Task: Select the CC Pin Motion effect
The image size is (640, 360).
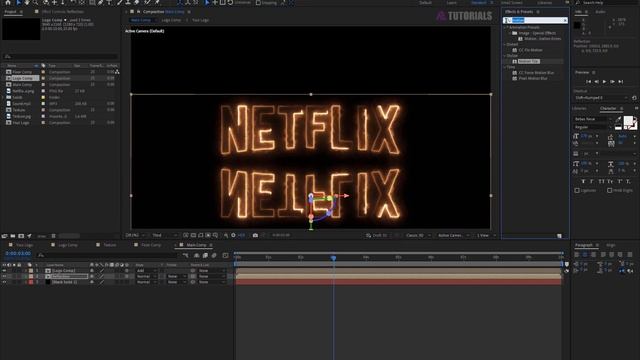Action: [530, 50]
